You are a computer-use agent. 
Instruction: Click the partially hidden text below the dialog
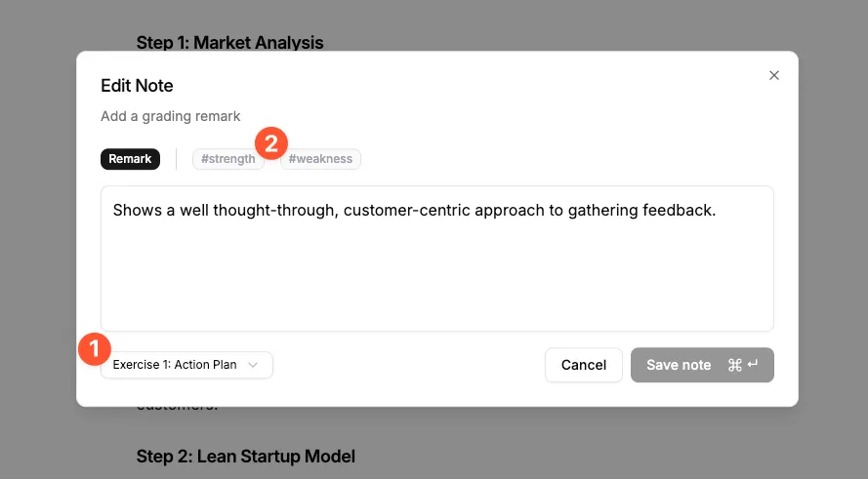point(177,408)
